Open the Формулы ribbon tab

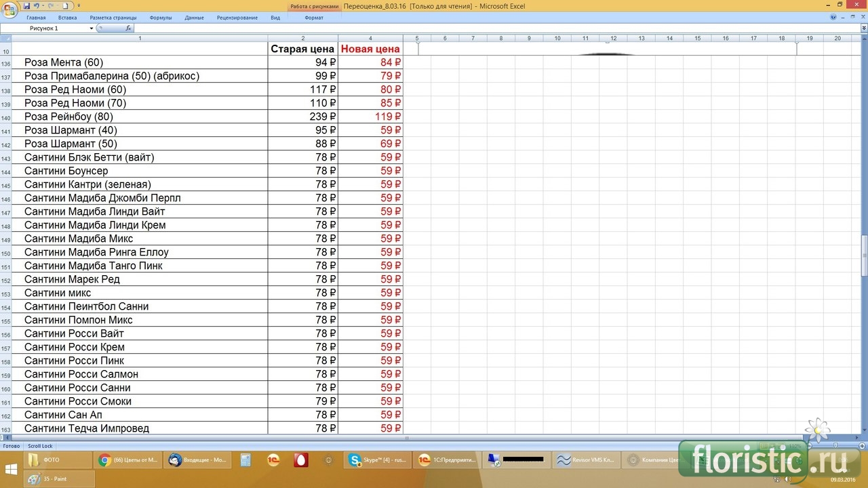161,18
